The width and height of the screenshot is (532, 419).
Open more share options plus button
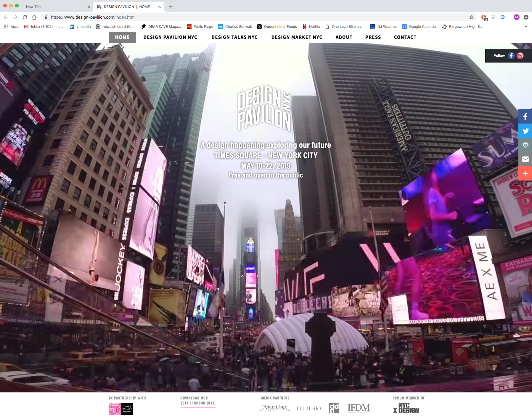tap(525, 173)
